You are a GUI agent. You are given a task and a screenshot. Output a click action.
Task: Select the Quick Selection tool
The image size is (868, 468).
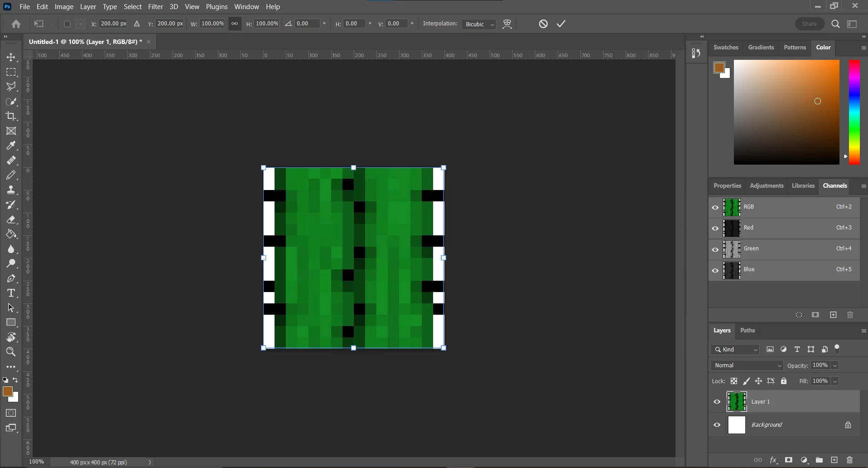pyautogui.click(x=11, y=102)
